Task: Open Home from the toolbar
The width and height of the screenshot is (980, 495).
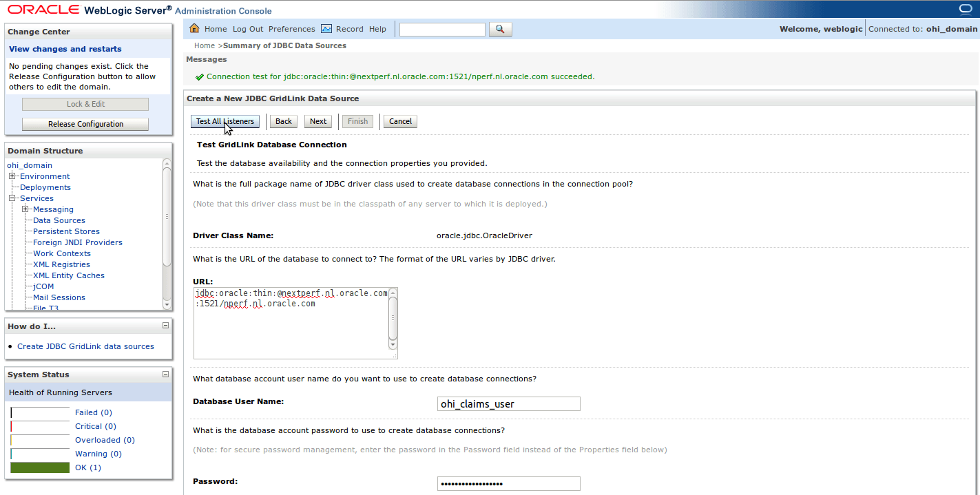Action: (x=216, y=29)
